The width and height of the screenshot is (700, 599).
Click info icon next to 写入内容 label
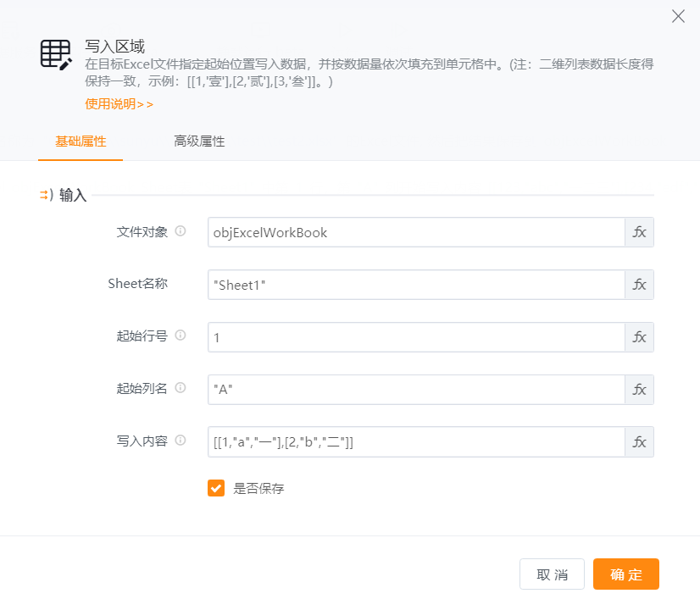click(181, 441)
